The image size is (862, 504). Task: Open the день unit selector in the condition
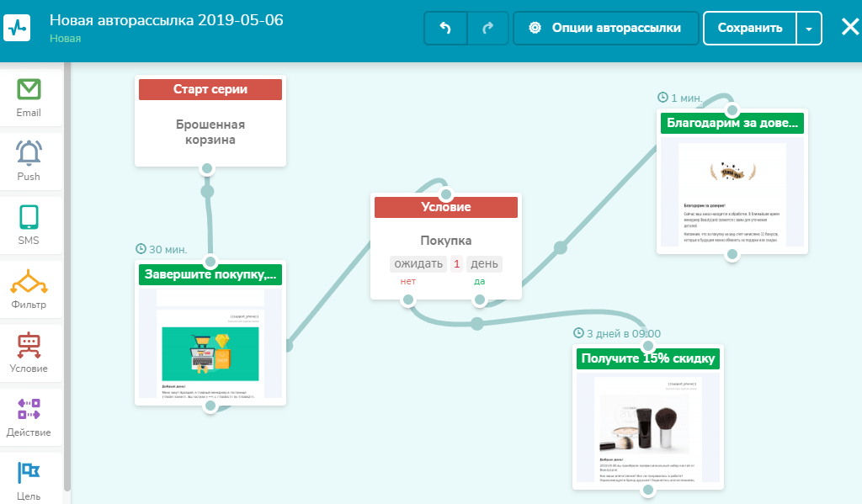point(486,263)
